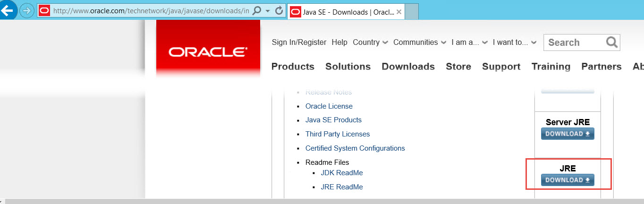Expand the Country dropdown

(370, 42)
